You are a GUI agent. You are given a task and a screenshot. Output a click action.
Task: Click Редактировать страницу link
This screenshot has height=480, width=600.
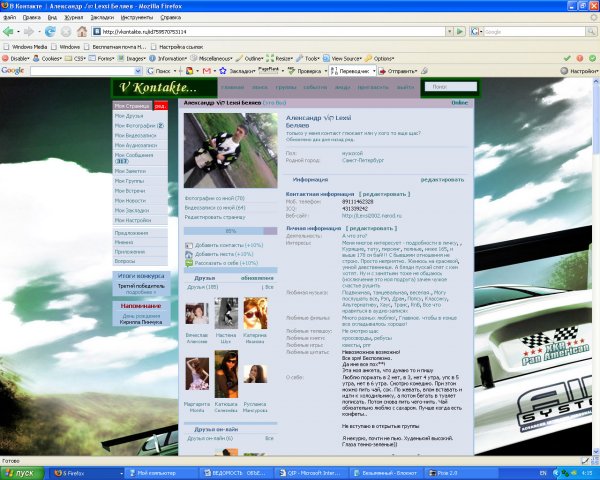point(215,217)
